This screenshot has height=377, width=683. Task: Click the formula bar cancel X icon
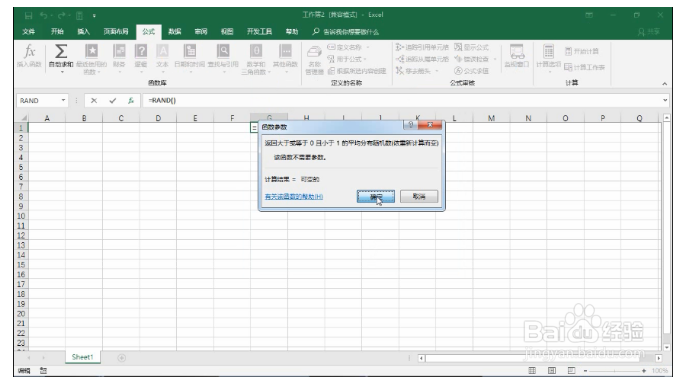pyautogui.click(x=94, y=101)
